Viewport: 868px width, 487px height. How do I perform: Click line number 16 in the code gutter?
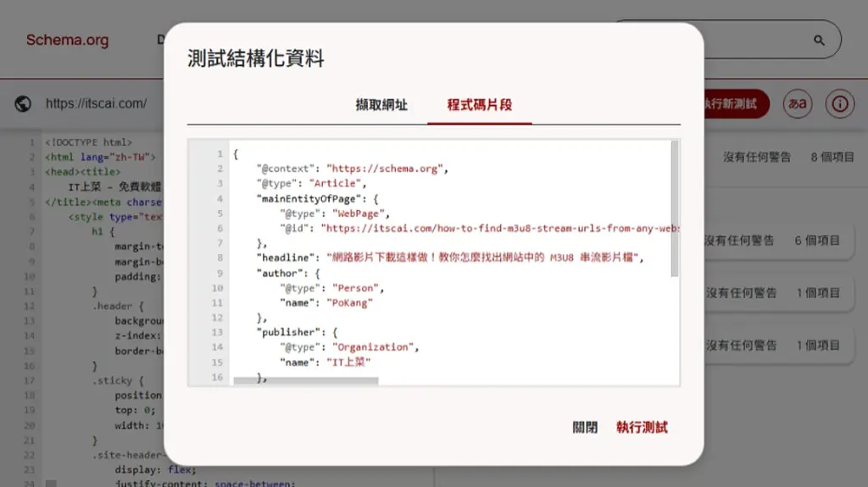(x=217, y=377)
